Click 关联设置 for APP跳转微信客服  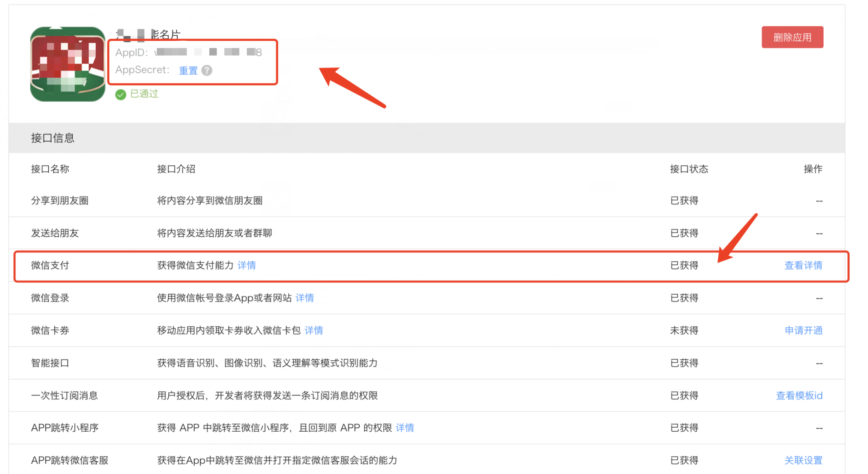(x=803, y=460)
